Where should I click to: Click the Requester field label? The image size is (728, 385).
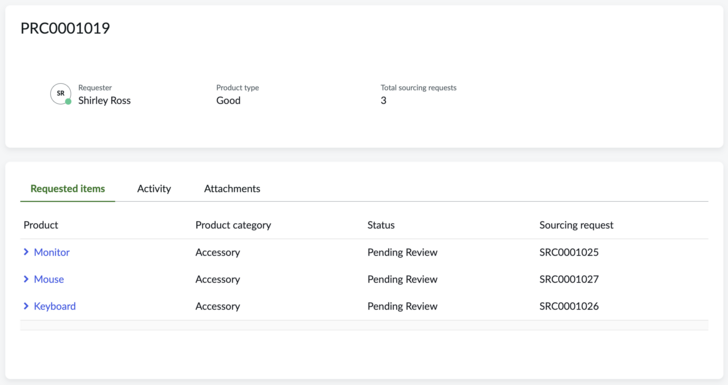(95, 87)
